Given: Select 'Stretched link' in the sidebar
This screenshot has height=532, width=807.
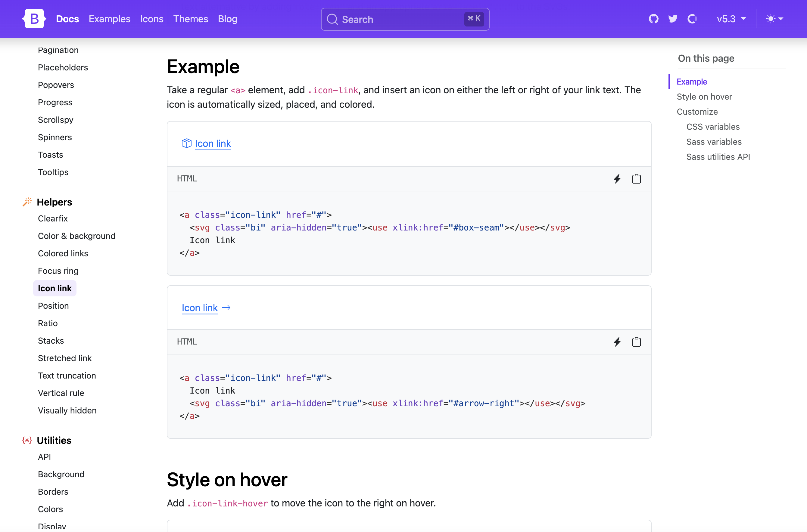Looking at the screenshot, I should pos(64,358).
